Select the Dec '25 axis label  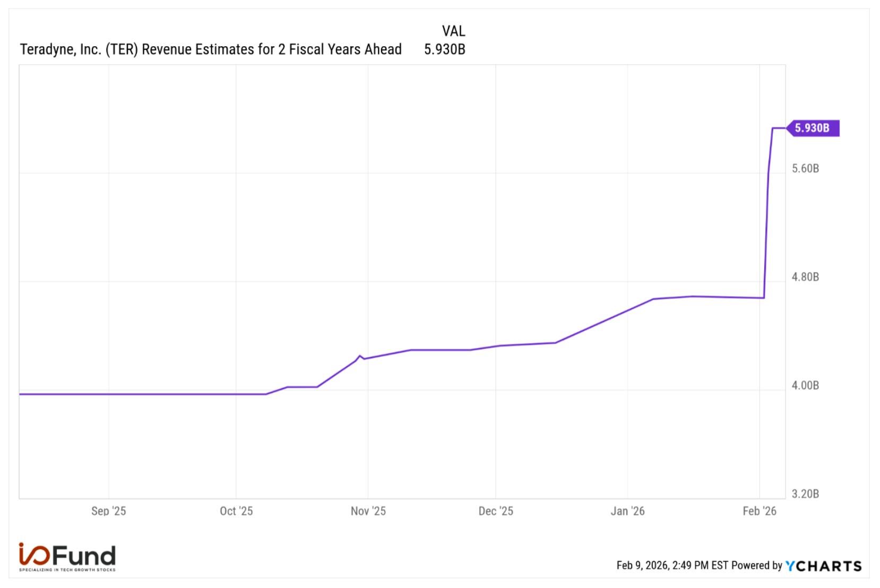tap(496, 511)
